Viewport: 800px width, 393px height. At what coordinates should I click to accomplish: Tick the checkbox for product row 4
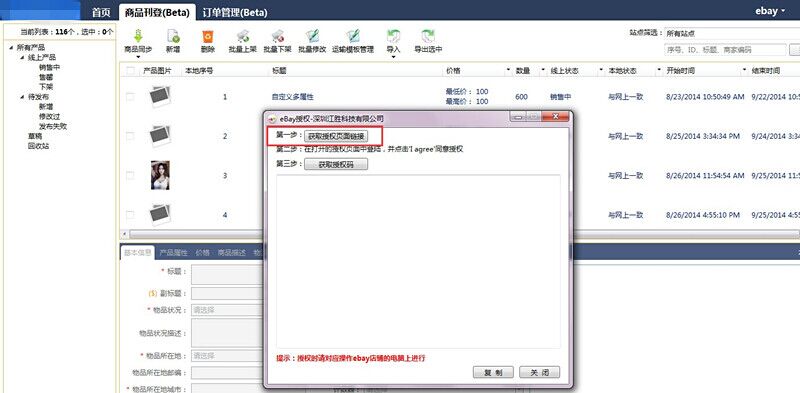pos(130,215)
